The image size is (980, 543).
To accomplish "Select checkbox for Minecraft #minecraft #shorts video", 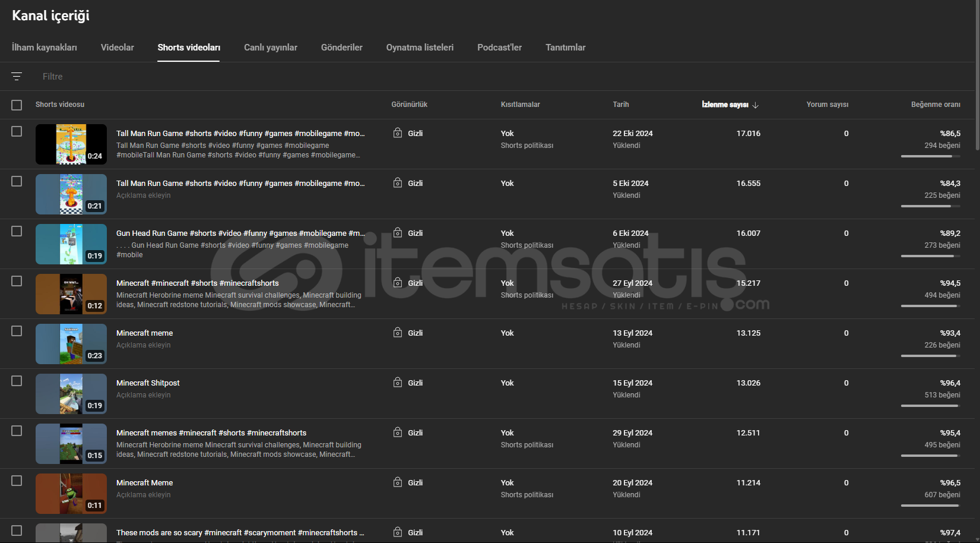I will 17,281.
